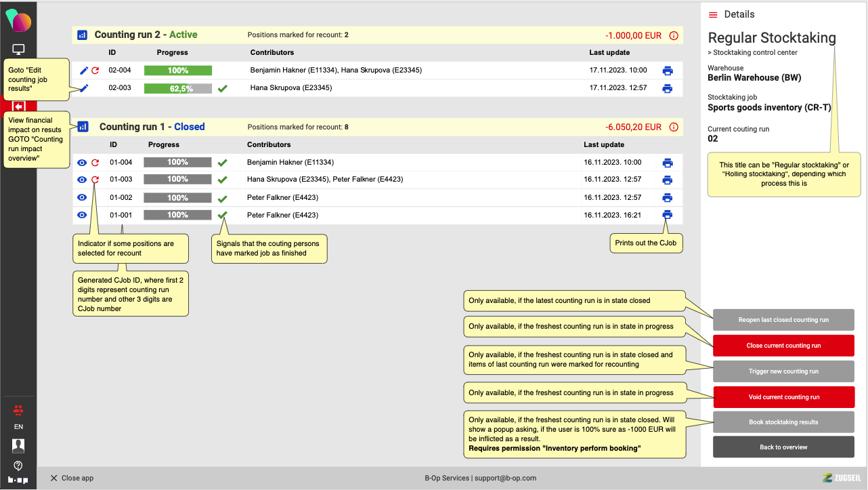Viewport: 868px width, 490px height.
Task: Click edit pencil for job 02-004
Action: click(x=84, y=70)
